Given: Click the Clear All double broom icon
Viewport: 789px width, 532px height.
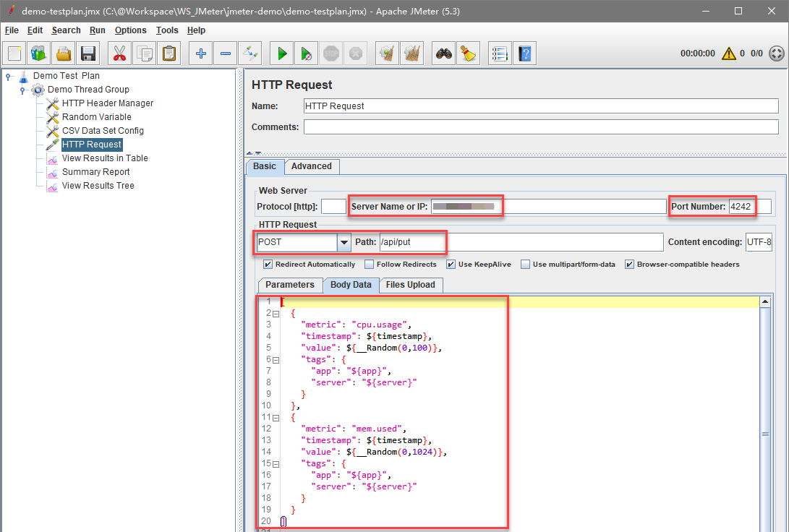Looking at the screenshot, I should pyautogui.click(x=412, y=53).
